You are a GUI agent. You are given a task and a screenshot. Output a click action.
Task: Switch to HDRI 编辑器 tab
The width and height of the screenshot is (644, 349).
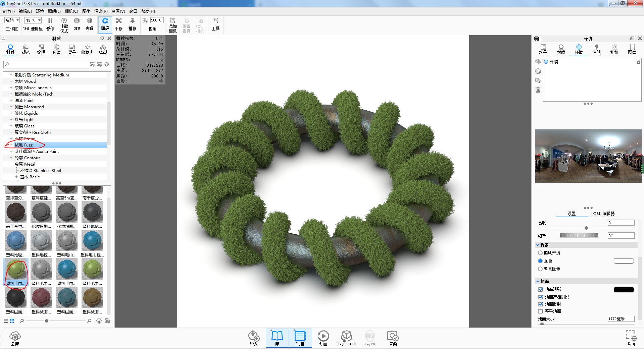pyautogui.click(x=603, y=214)
